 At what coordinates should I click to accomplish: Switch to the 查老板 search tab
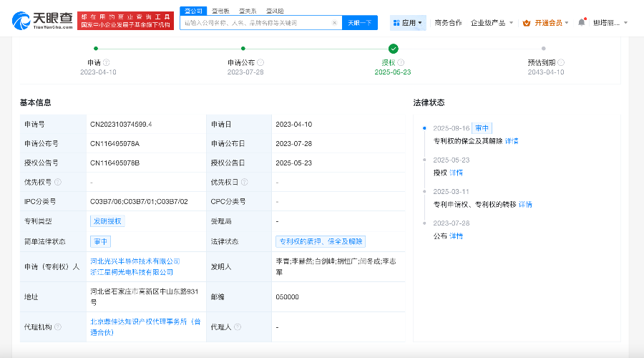(x=220, y=11)
